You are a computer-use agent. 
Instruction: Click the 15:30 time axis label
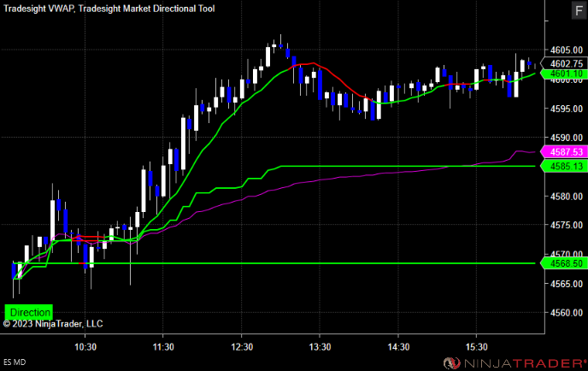tap(477, 347)
